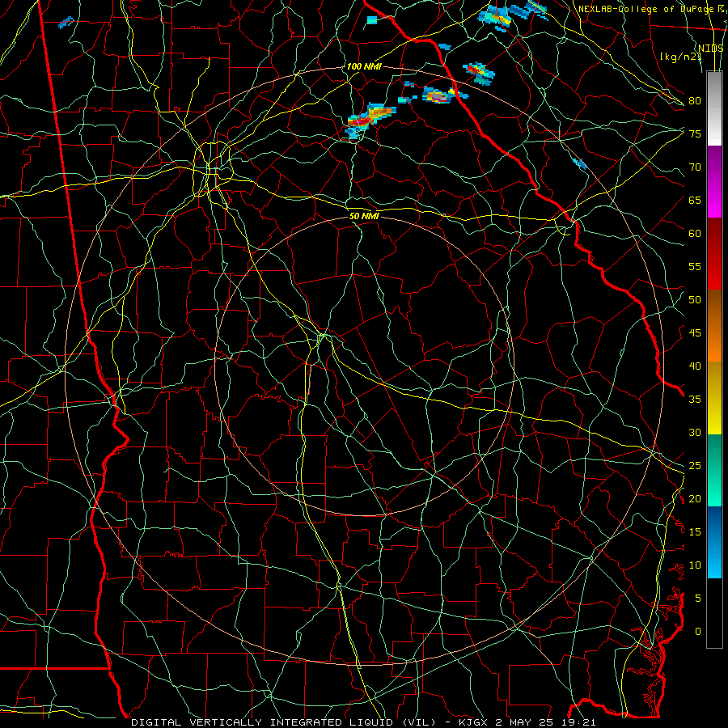Click the 50 value on color scale
The image size is (728, 728).
coord(695,300)
